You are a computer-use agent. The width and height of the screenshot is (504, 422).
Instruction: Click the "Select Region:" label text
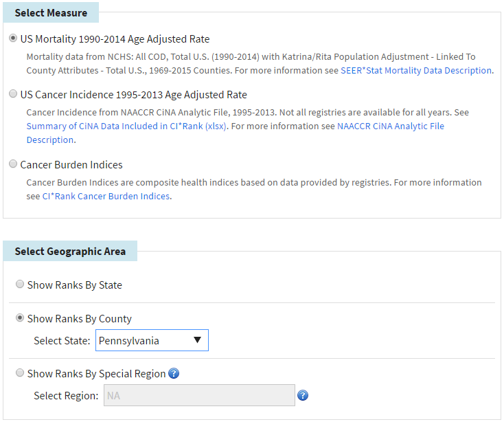[66, 396]
